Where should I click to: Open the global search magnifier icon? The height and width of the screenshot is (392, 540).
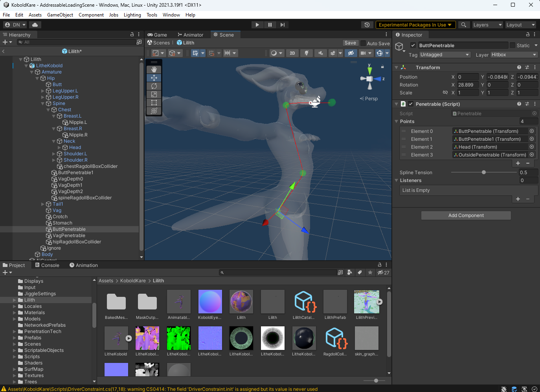(x=464, y=25)
